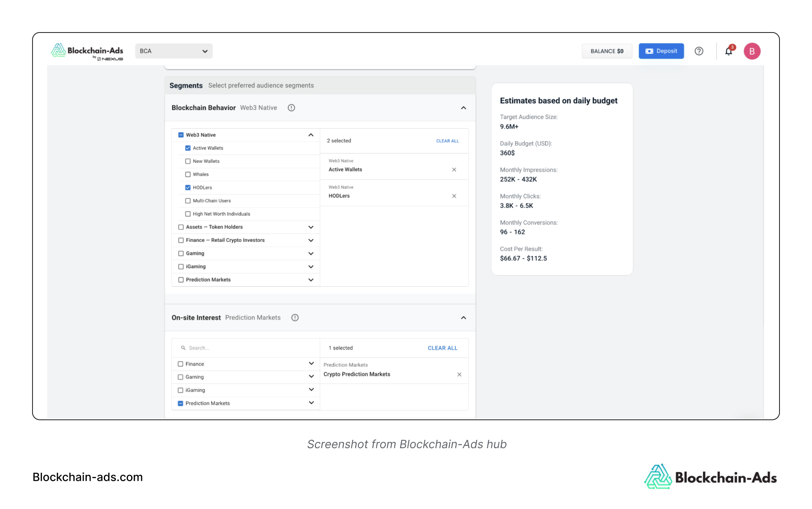Click the On-site Interest search field

(x=246, y=348)
